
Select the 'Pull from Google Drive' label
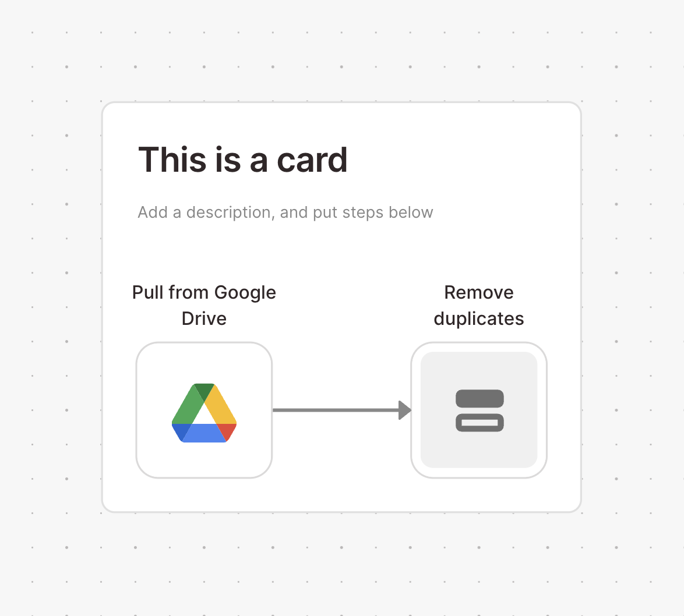click(x=204, y=305)
